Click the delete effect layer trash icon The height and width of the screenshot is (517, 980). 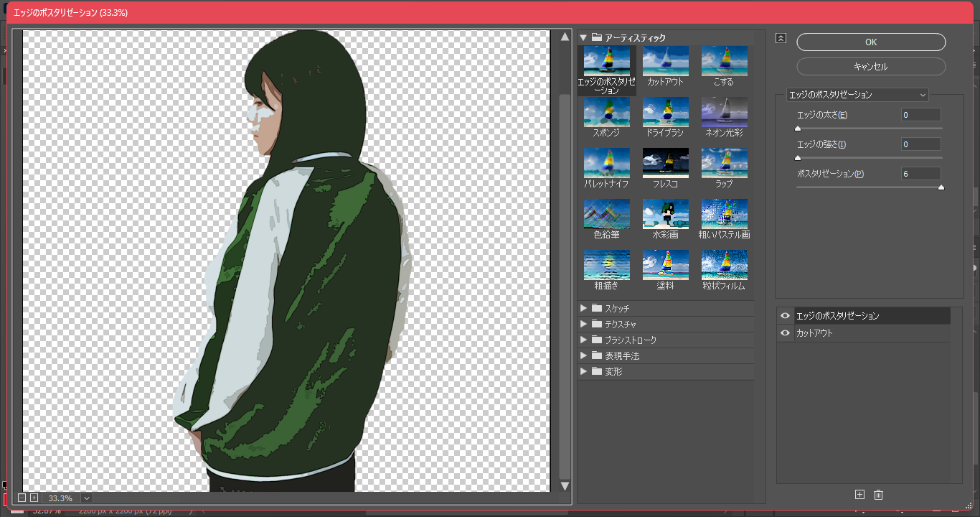[x=878, y=494]
